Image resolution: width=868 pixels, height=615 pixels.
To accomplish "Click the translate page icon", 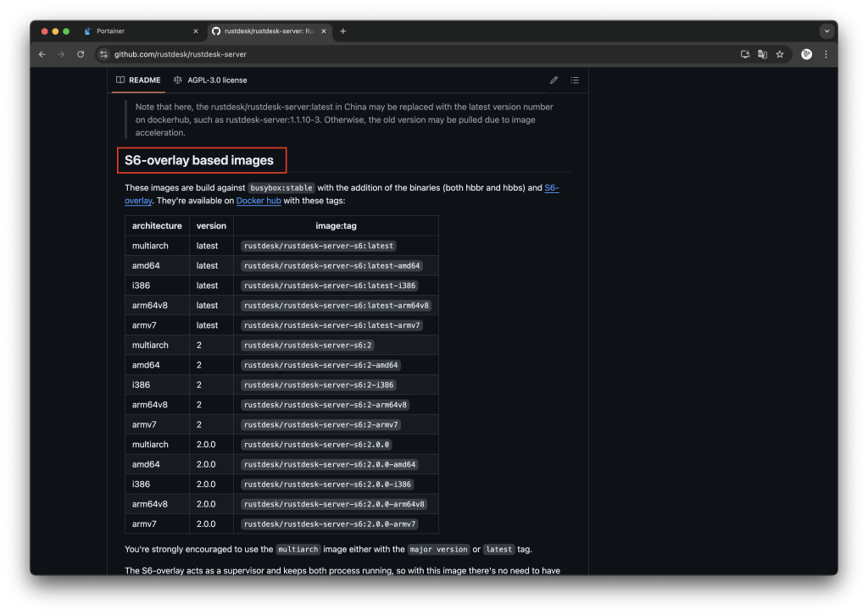I will 762,54.
